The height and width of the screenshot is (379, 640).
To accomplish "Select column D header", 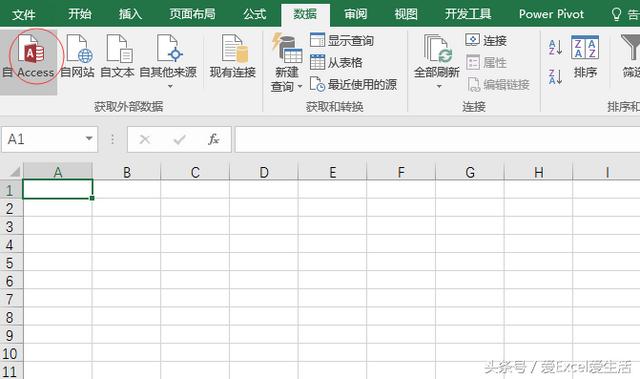I will [264, 172].
